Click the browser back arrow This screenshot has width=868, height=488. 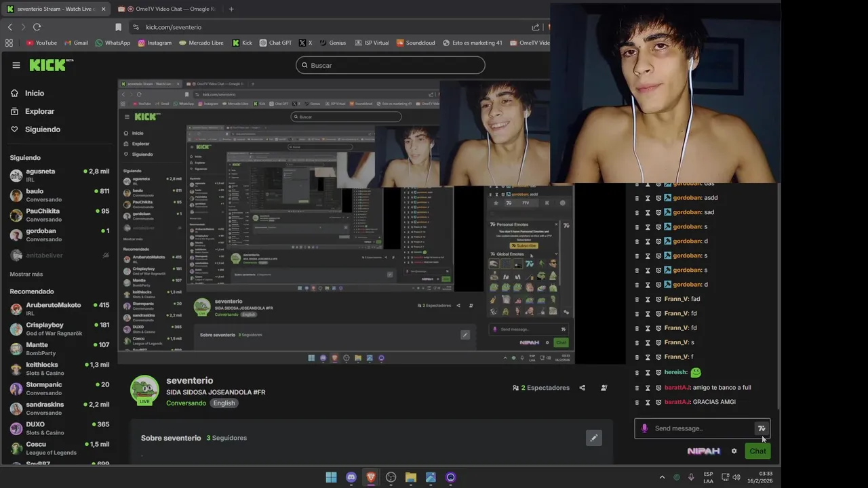(x=9, y=27)
